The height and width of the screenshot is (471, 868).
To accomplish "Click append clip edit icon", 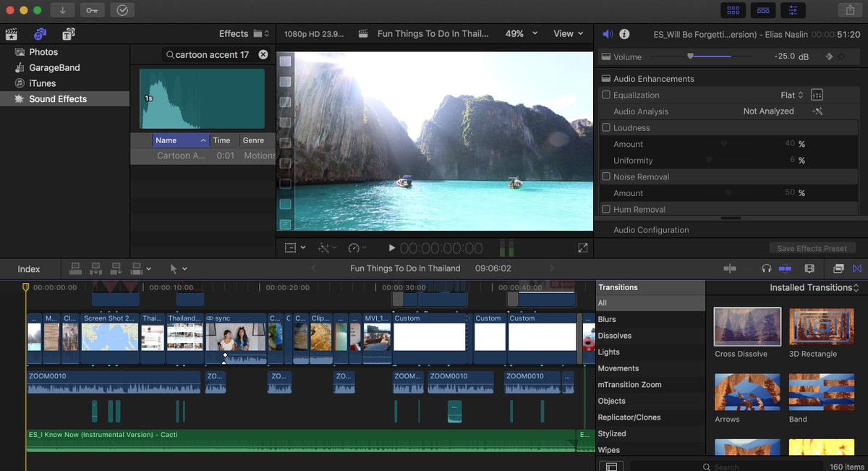I will point(116,268).
